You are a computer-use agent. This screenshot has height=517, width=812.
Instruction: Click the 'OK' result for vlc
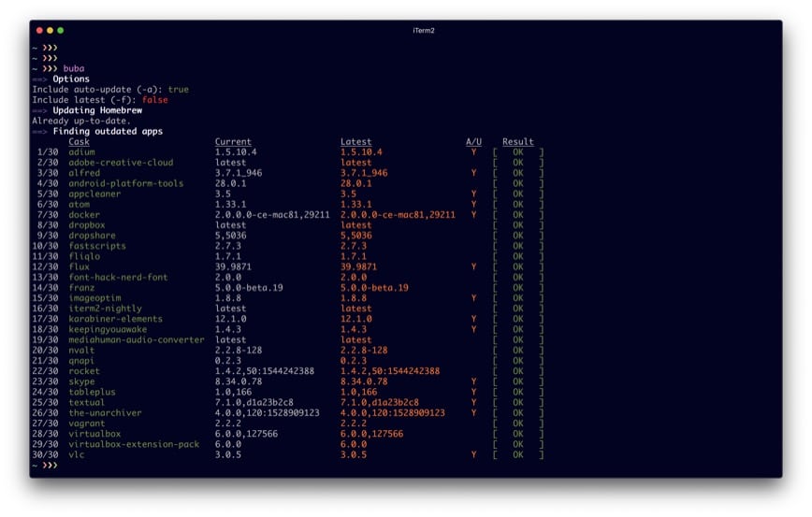point(518,454)
